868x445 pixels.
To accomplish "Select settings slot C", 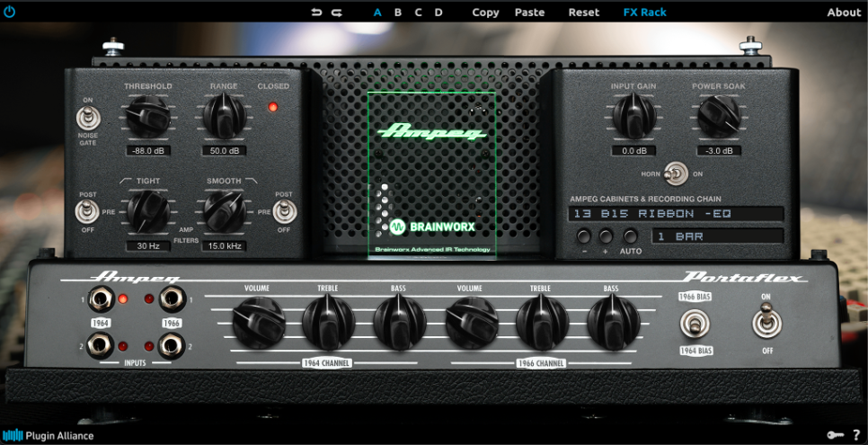I will click(x=418, y=13).
